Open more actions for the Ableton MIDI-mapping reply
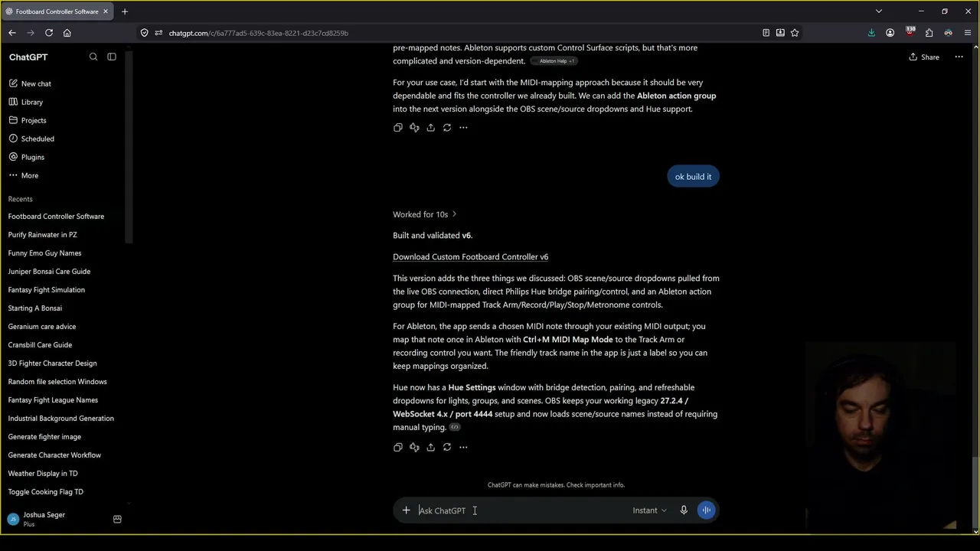Screen dimensions: 980x551 [463, 128]
